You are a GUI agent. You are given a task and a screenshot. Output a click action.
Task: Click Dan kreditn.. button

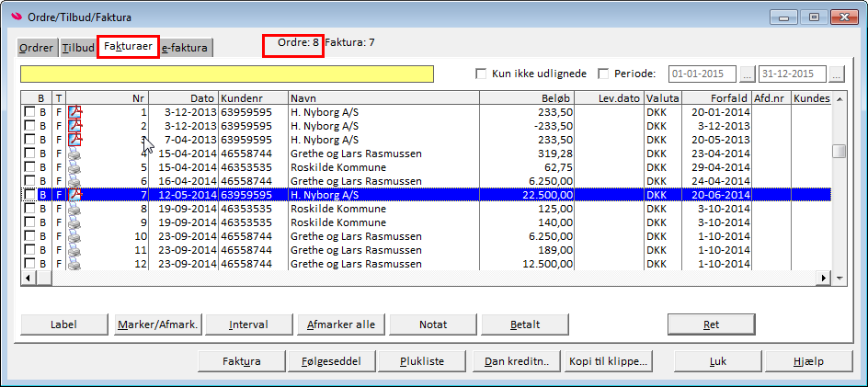tap(517, 361)
